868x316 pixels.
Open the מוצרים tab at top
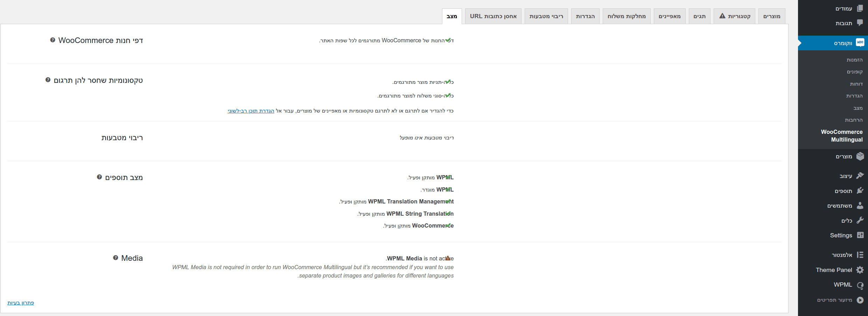click(x=772, y=16)
